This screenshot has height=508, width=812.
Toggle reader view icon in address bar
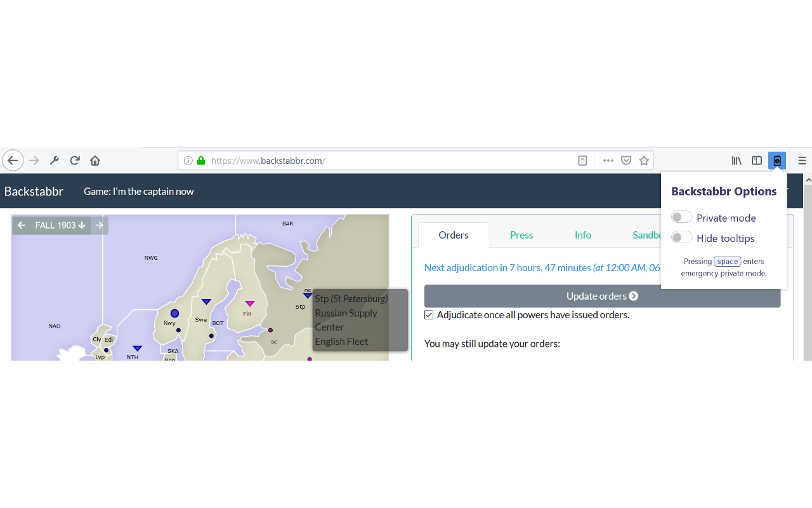pos(582,161)
